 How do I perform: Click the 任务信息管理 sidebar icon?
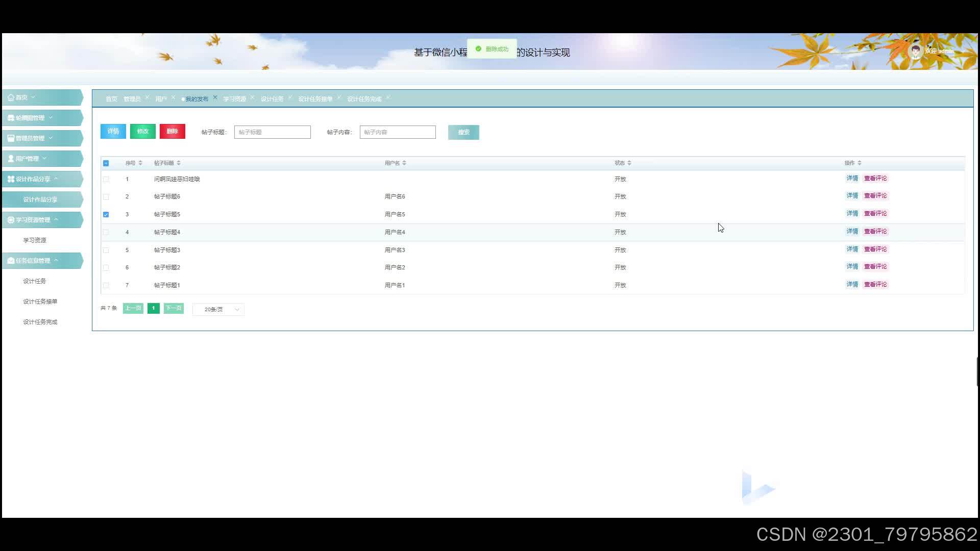[11, 261]
